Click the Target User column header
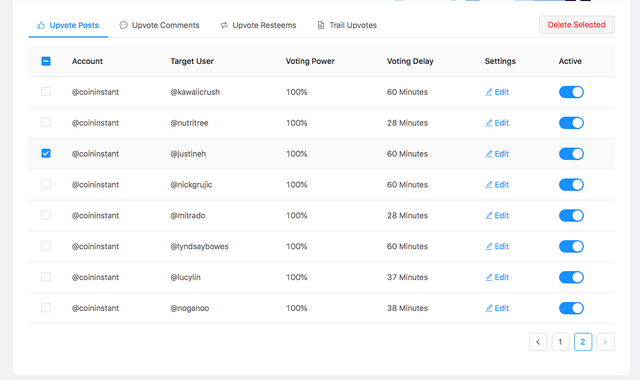 192,61
